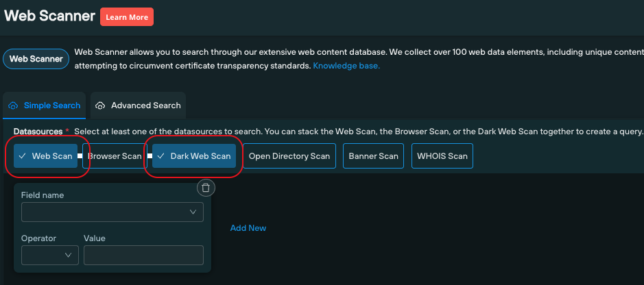Click the Web Scanner pill button
Viewport: 644px width, 285px height.
(36, 59)
